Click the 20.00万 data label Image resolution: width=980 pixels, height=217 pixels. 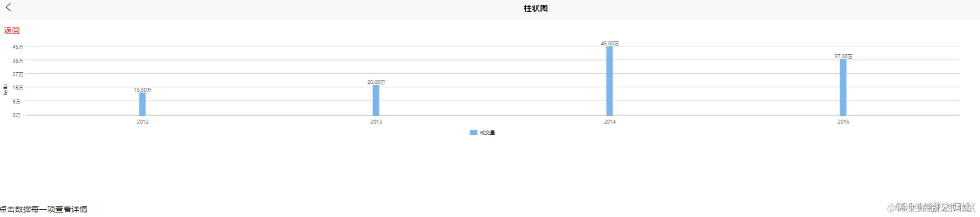(x=376, y=82)
